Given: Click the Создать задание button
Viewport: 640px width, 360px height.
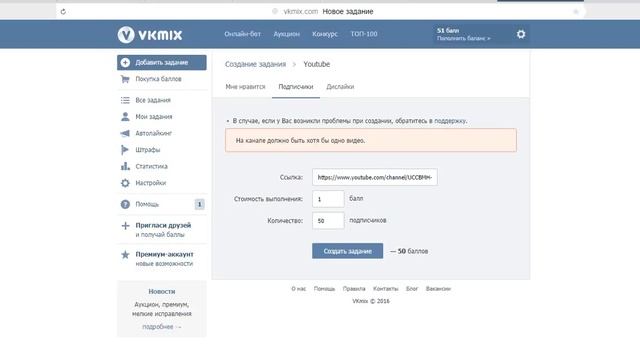Looking at the screenshot, I should pyautogui.click(x=347, y=251).
